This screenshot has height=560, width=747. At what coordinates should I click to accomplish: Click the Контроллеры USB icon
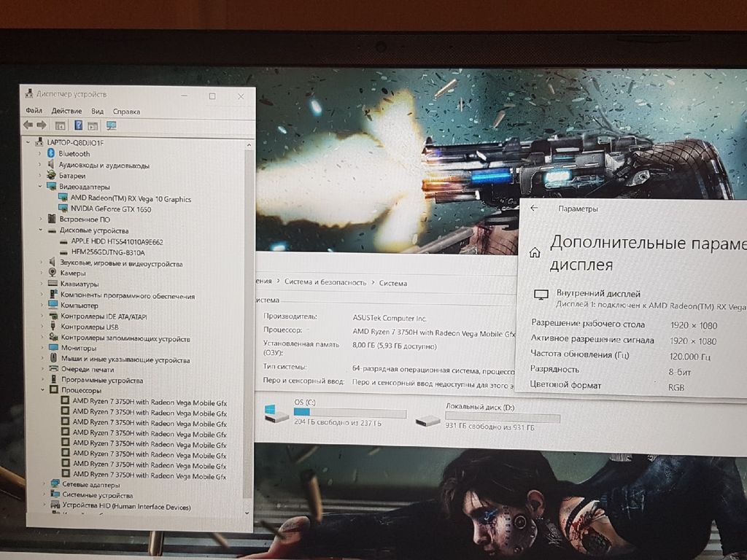pos(53,326)
